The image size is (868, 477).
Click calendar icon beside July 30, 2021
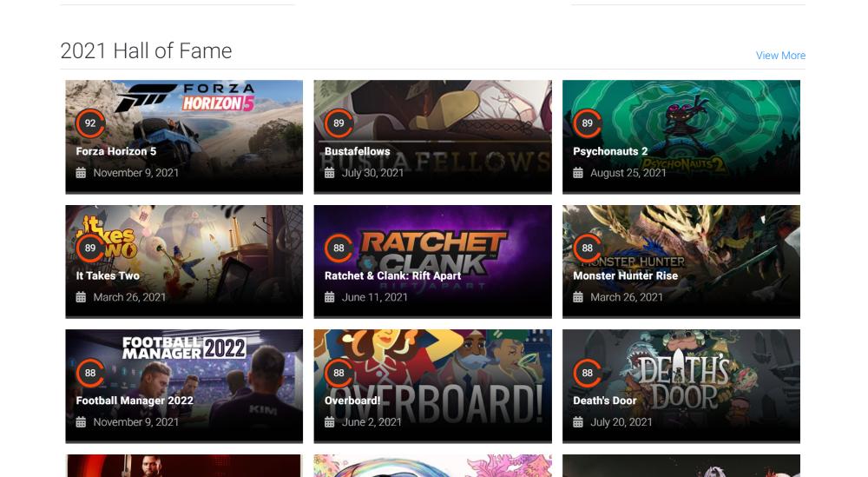[329, 173]
